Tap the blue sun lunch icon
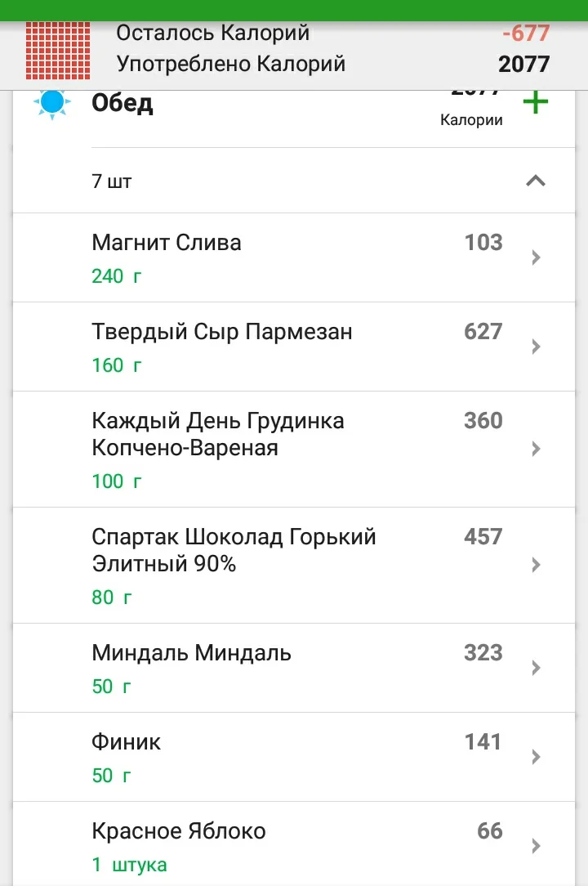Viewport: 588px width, 886px height. pyautogui.click(x=52, y=103)
